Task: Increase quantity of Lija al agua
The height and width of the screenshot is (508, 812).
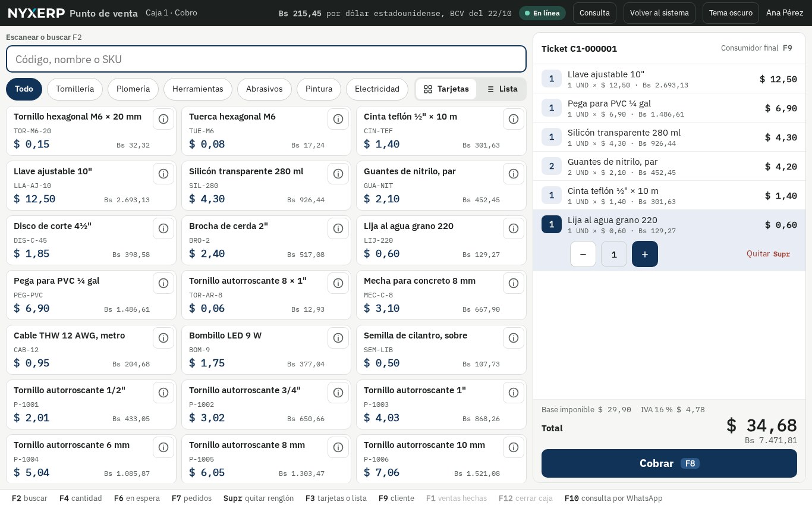Action: tap(645, 254)
